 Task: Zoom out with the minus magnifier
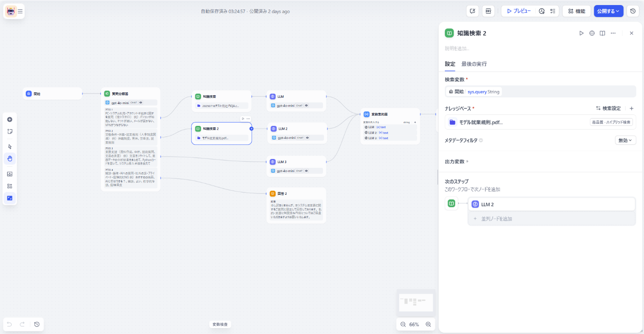403,324
